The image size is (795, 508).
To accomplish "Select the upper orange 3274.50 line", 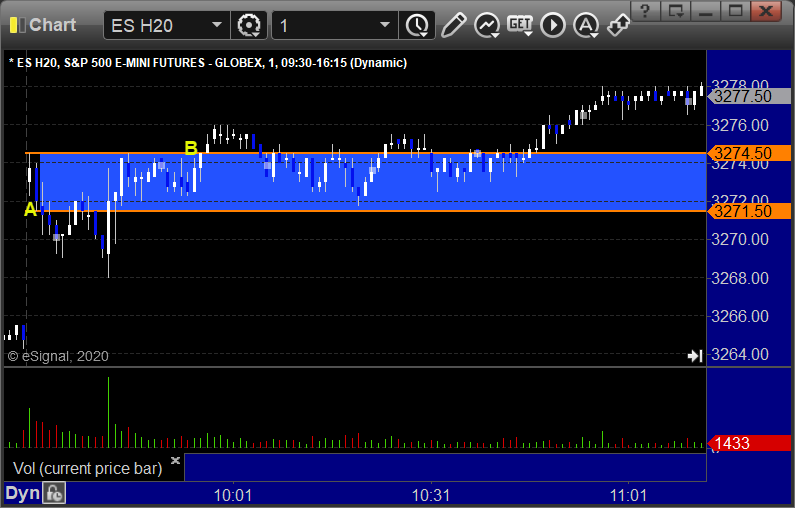I will click(365, 153).
